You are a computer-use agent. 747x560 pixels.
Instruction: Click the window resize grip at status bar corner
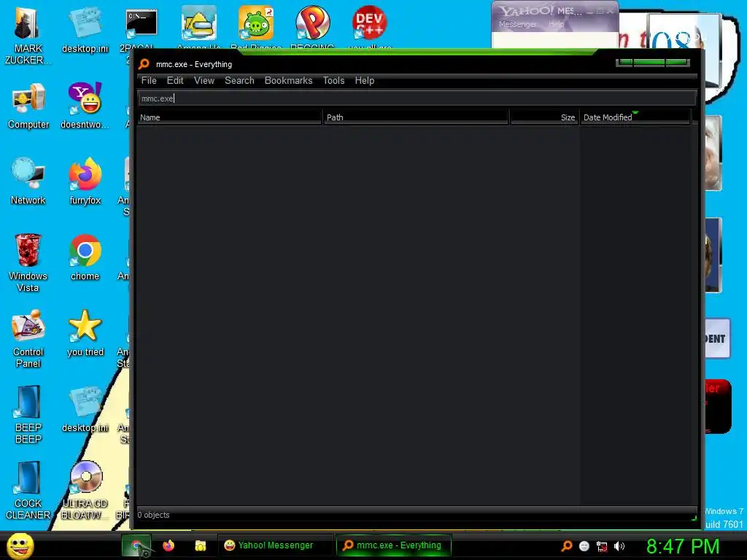pyautogui.click(x=694, y=518)
